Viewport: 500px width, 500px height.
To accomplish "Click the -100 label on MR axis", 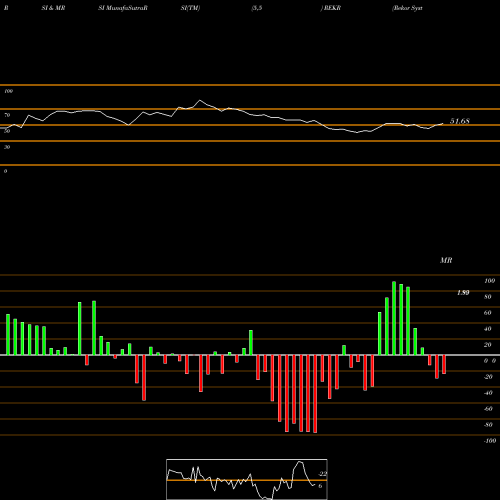I will tap(490, 441).
